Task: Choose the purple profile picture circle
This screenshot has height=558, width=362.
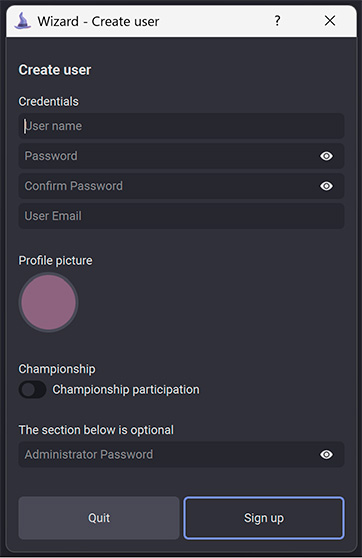Action: tap(48, 302)
